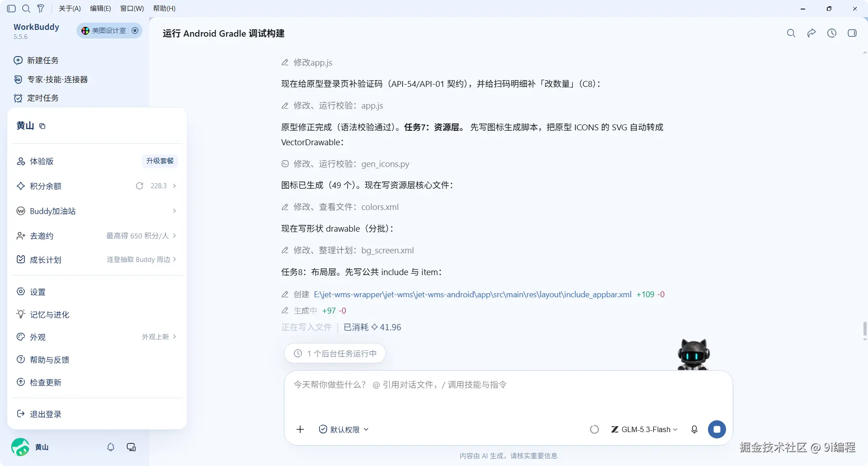Toggle left sidebar icon in title bar

[x=12, y=9]
